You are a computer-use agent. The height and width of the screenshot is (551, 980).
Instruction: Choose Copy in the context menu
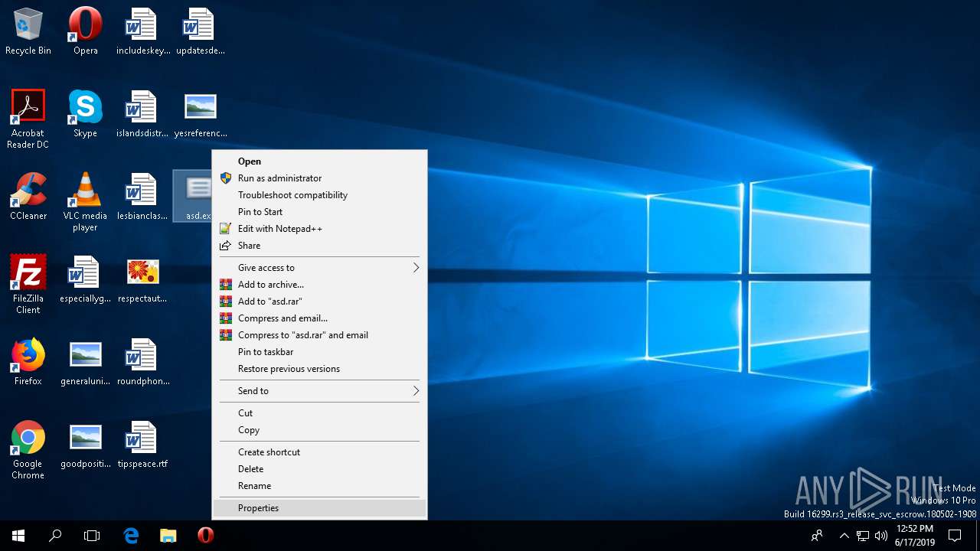[x=319, y=430]
